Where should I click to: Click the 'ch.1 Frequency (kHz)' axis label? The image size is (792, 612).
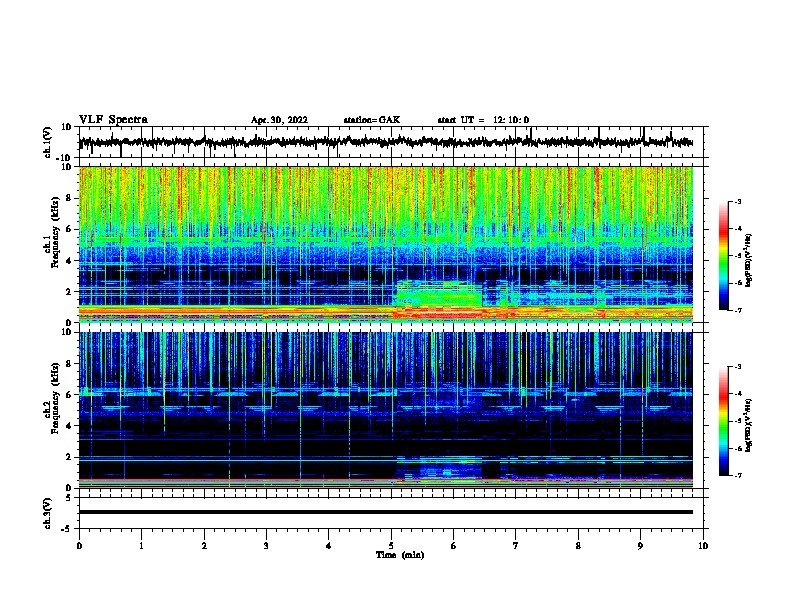[51, 232]
